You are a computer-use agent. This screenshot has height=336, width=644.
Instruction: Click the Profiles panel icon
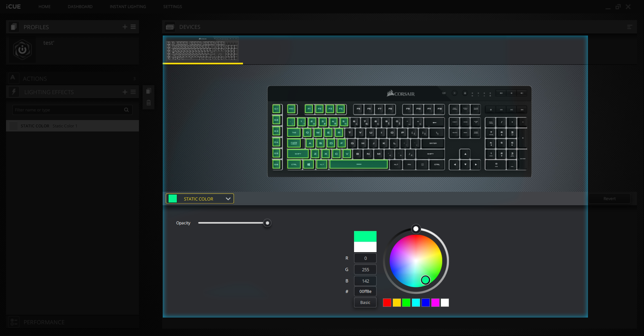point(13,27)
